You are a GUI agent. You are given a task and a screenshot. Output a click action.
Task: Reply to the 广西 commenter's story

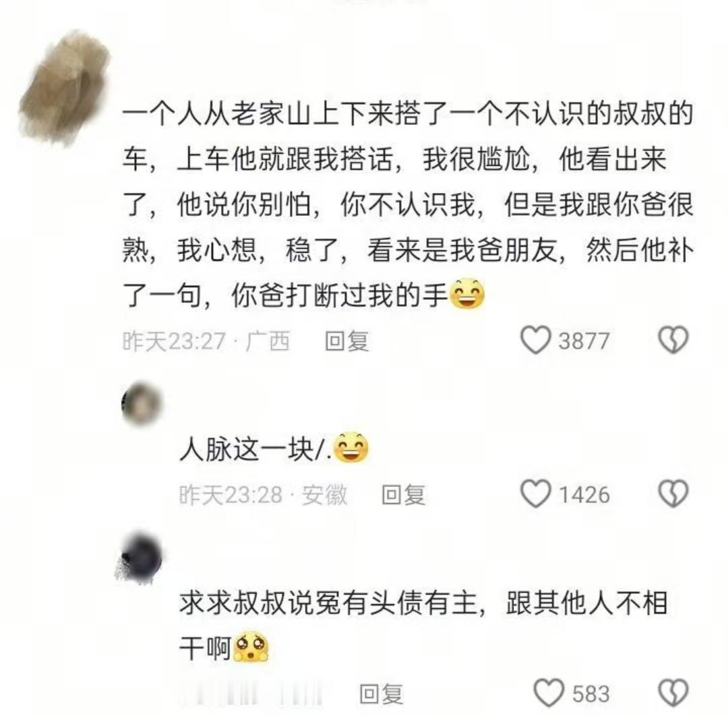pos(347,341)
